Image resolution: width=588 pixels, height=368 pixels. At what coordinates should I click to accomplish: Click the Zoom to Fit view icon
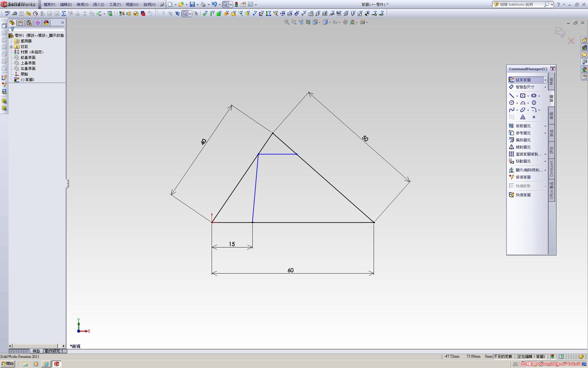tap(287, 22)
